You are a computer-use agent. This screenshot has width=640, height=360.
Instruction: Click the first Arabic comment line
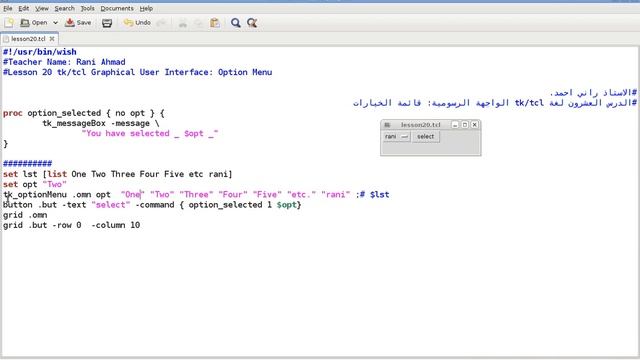pyautogui.click(x=593, y=93)
